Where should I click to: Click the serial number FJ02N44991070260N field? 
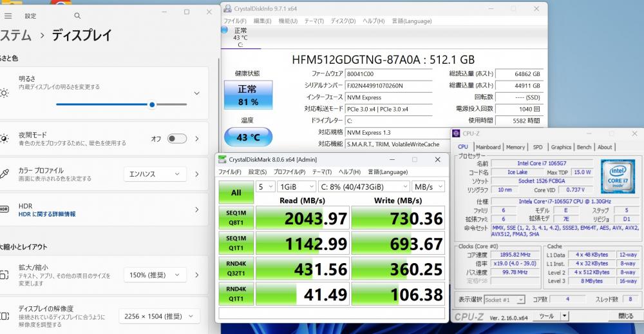point(388,86)
